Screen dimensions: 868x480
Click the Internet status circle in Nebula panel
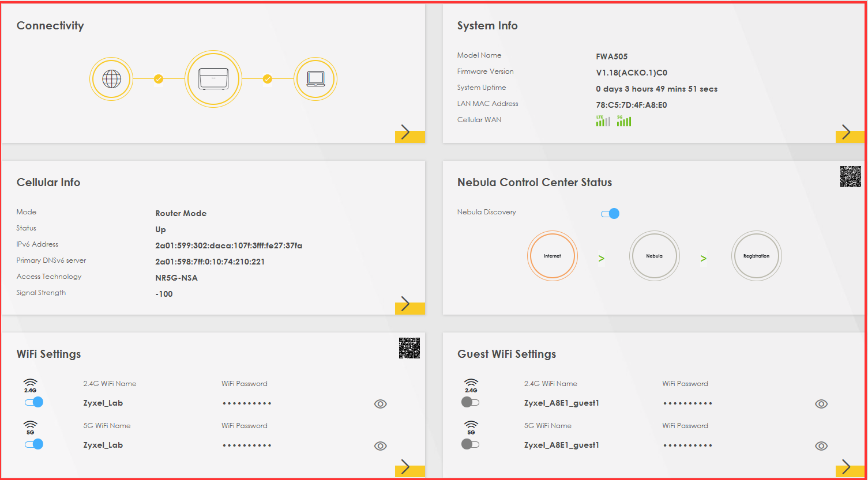[552, 255]
